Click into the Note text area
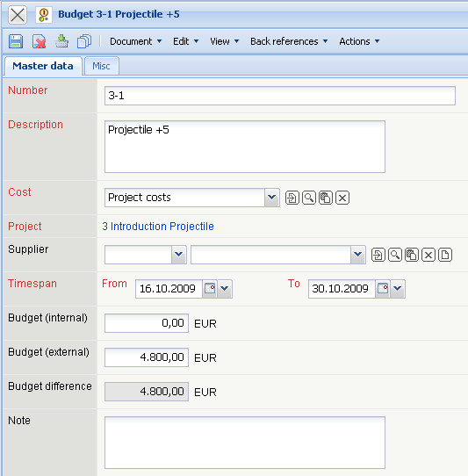This screenshot has width=468, height=476. pyautogui.click(x=245, y=443)
